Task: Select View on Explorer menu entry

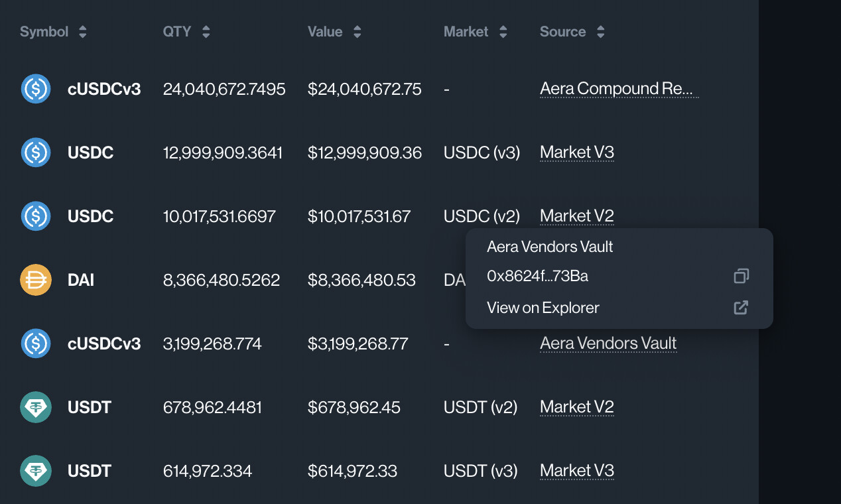Action: coord(543,308)
